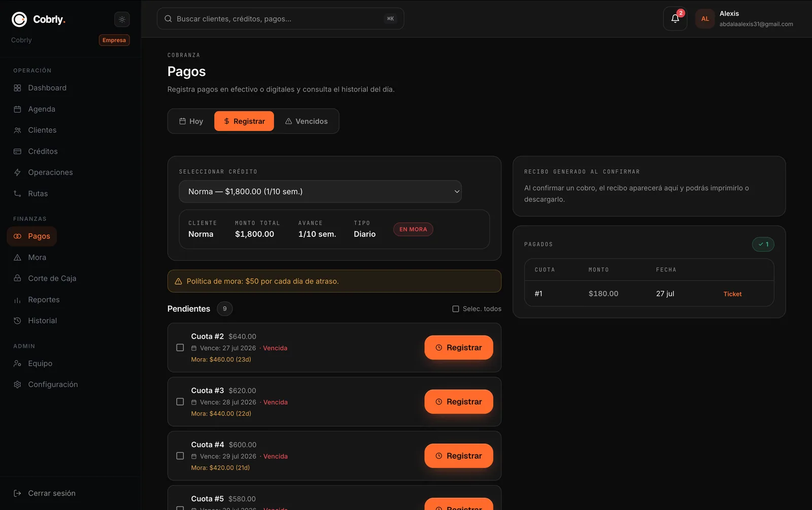Click the Cerrar sesión logout icon
This screenshot has height=510, width=812.
click(17, 493)
